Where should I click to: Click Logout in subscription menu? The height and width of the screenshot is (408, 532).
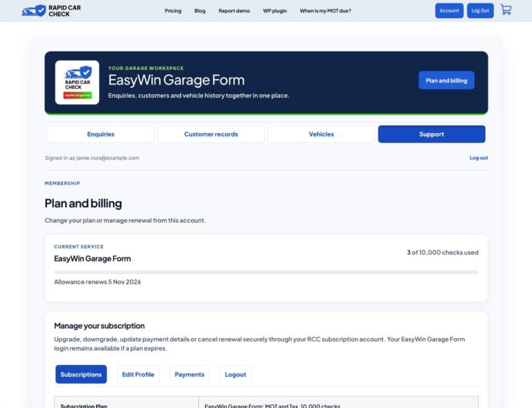coord(236,374)
